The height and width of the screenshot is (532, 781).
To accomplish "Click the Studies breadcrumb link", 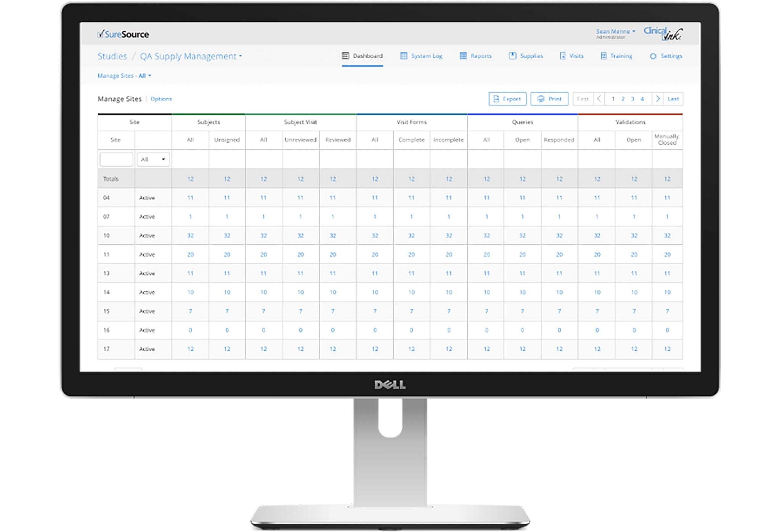I will tap(112, 56).
